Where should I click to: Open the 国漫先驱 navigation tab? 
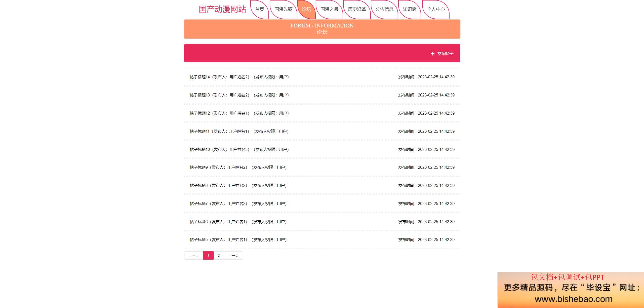pyautogui.click(x=284, y=9)
